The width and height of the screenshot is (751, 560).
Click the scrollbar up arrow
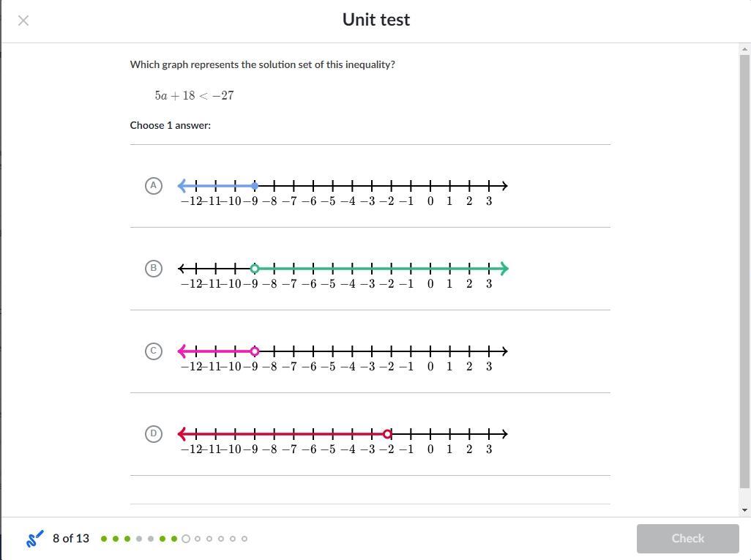point(745,49)
